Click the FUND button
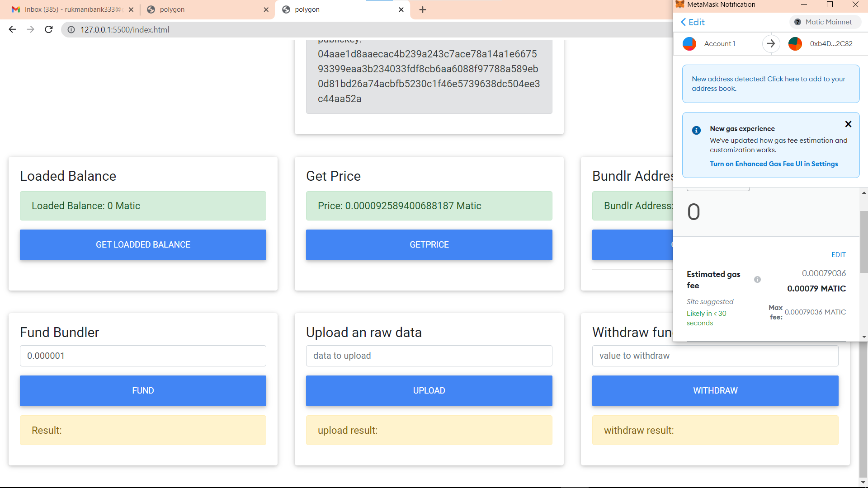This screenshot has width=868, height=488. click(x=143, y=391)
